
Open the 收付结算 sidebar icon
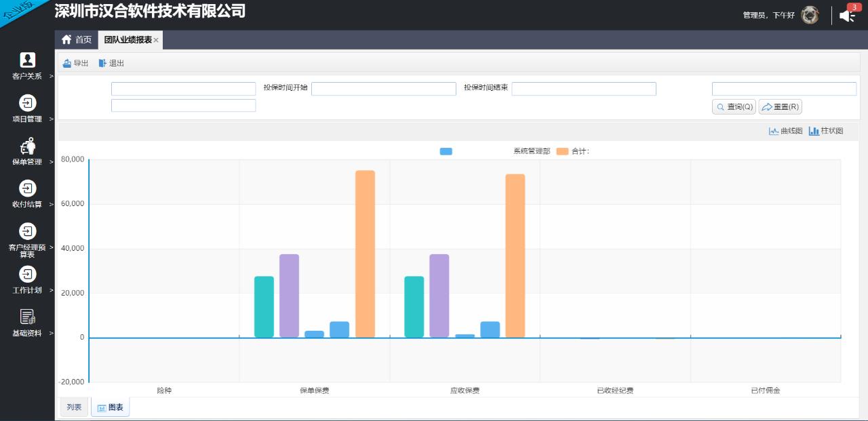[27, 188]
